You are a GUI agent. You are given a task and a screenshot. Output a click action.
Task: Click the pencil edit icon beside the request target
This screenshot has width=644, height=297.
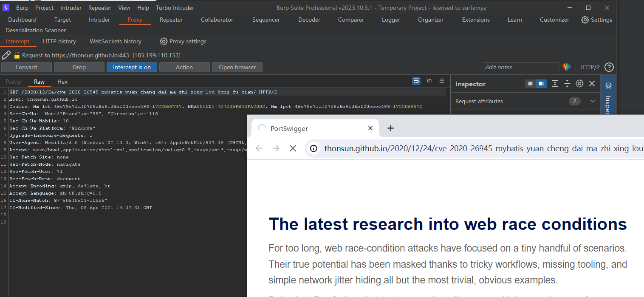6,55
